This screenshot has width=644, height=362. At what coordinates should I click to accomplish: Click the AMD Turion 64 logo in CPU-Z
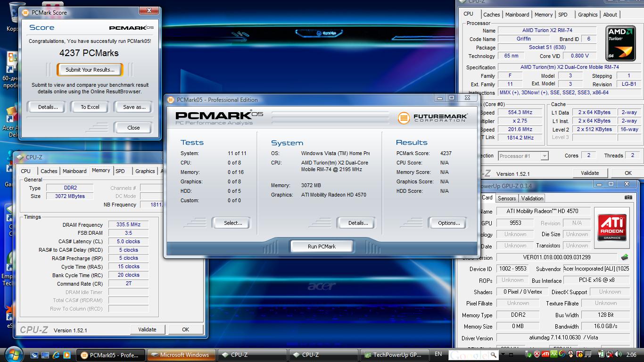click(621, 43)
